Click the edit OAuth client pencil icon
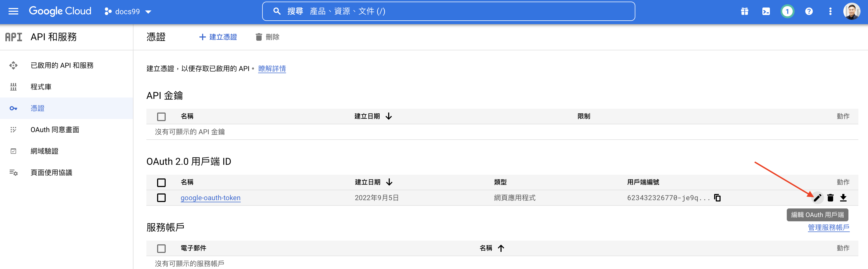This screenshot has height=269, width=868. click(817, 198)
